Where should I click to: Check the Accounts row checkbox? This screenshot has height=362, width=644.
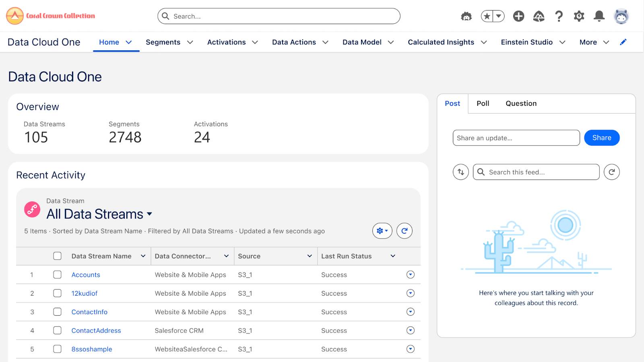[58, 275]
